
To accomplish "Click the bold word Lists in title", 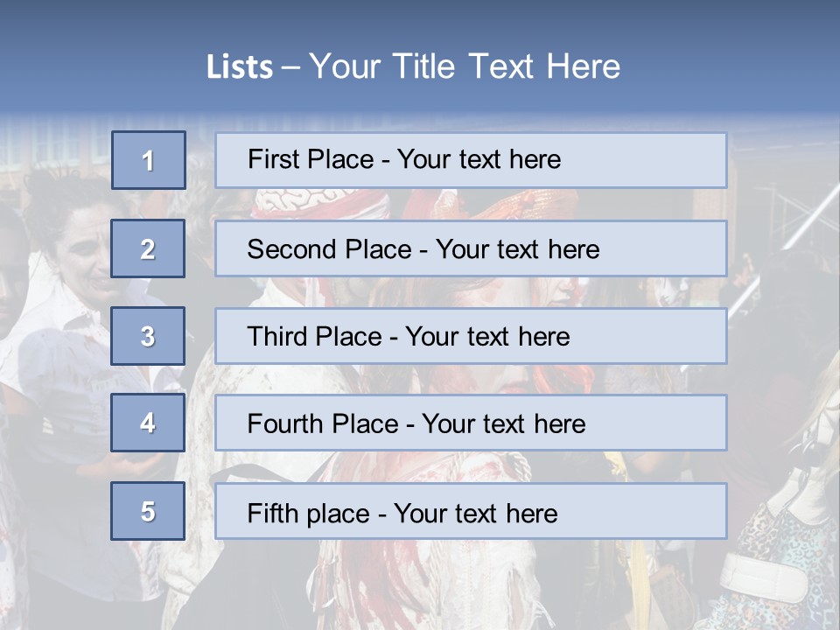I will [x=240, y=67].
